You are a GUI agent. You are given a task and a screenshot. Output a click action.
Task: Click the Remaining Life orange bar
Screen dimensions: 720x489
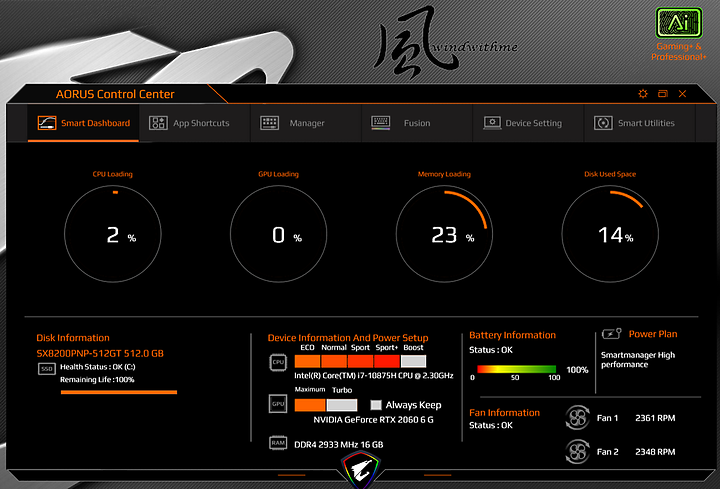pyautogui.click(x=119, y=392)
